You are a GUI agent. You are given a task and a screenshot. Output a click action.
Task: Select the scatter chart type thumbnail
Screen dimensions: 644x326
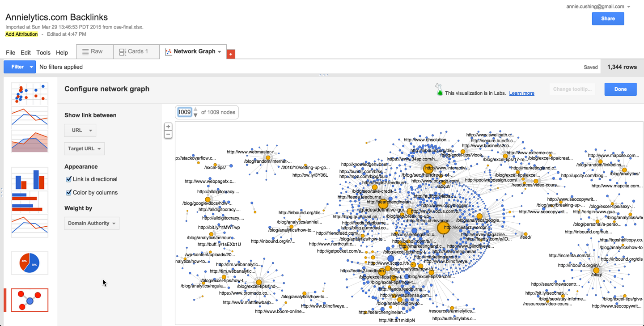tap(30, 93)
